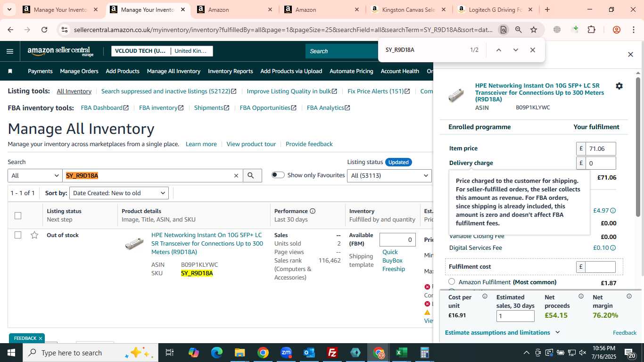The height and width of the screenshot is (362, 644).
Task: Click the HPE transceiver thumbnail in table row
Action: tap(134, 244)
